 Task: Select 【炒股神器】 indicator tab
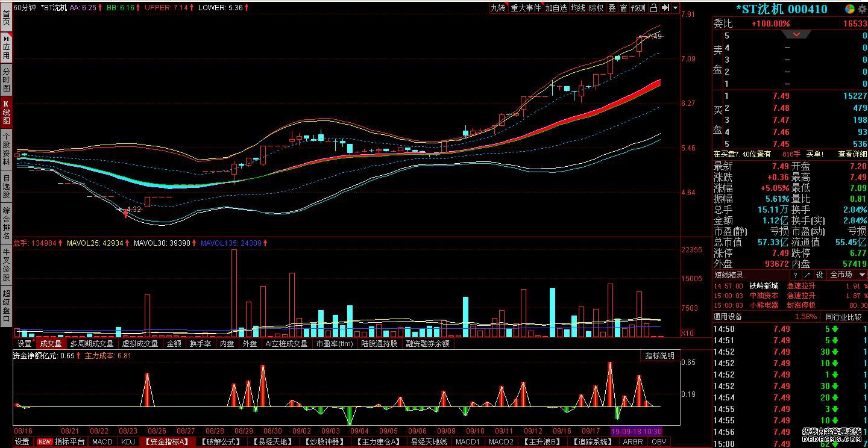coord(325,442)
